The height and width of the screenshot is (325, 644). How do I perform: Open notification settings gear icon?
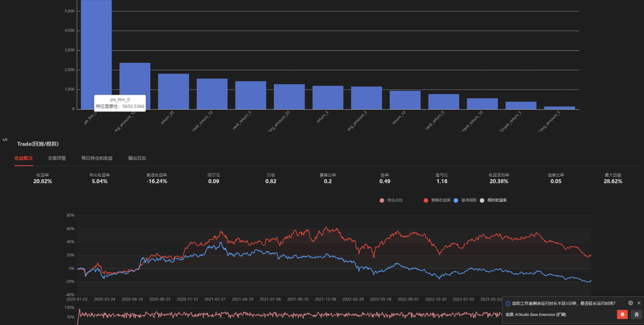pyautogui.click(x=631, y=303)
